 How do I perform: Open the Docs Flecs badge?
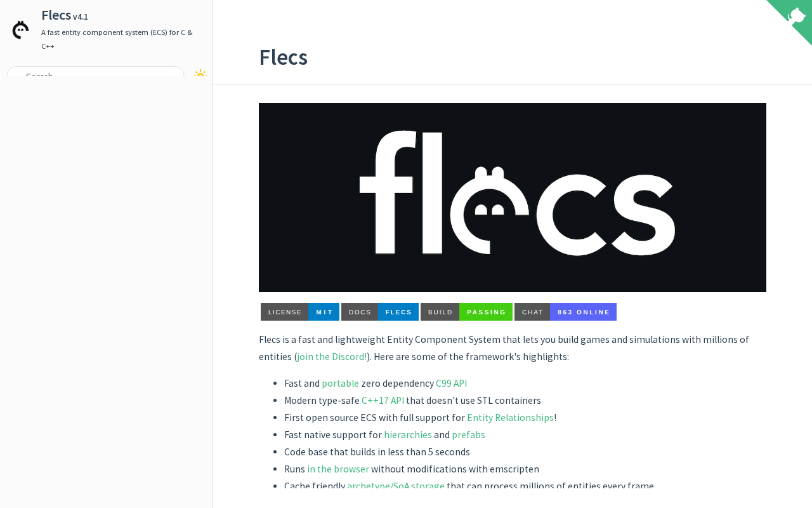380,312
